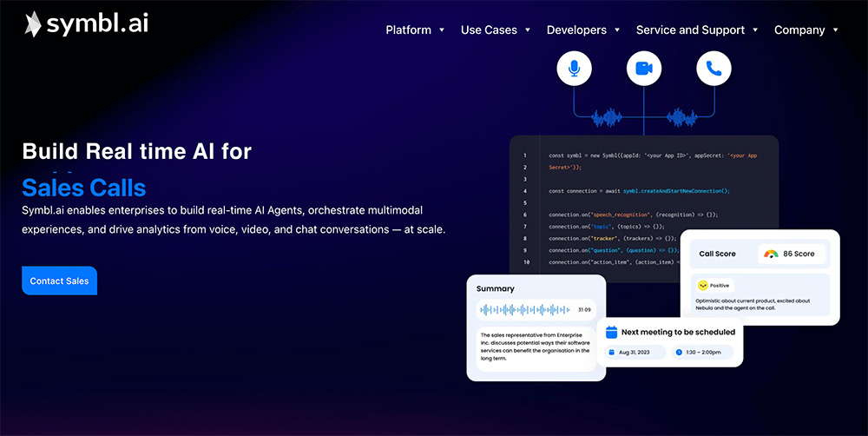Open the Developers menu

click(x=576, y=30)
